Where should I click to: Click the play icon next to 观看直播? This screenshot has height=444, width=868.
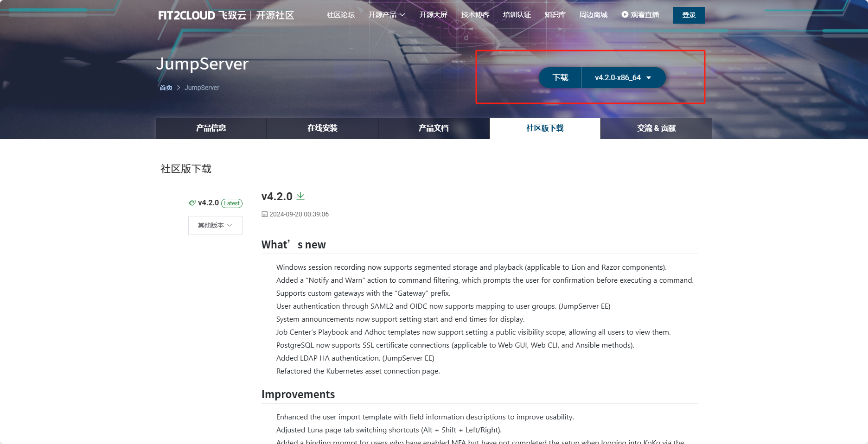[x=625, y=14]
